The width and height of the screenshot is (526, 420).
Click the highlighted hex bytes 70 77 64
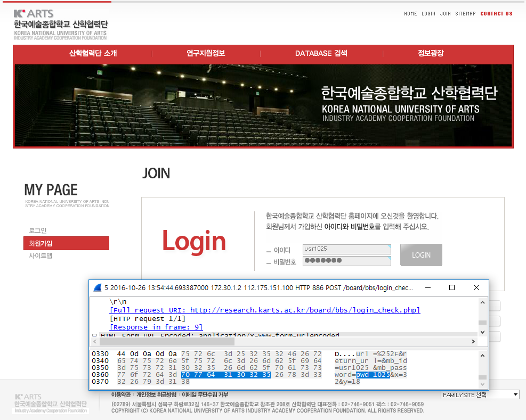[198, 375]
